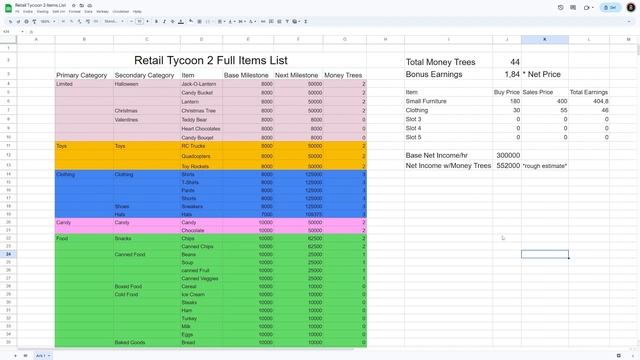Apply percent number format
This screenshot has height=360, width=640.
point(71,21)
